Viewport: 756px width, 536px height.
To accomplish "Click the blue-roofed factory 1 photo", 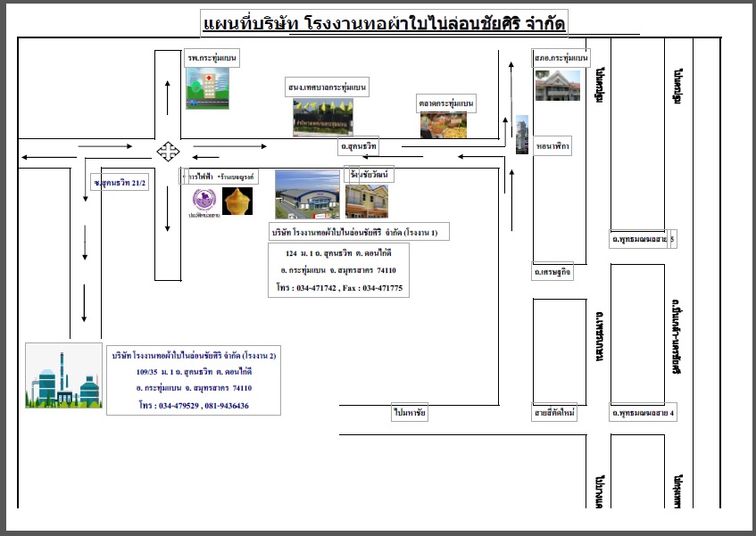I will [x=308, y=194].
